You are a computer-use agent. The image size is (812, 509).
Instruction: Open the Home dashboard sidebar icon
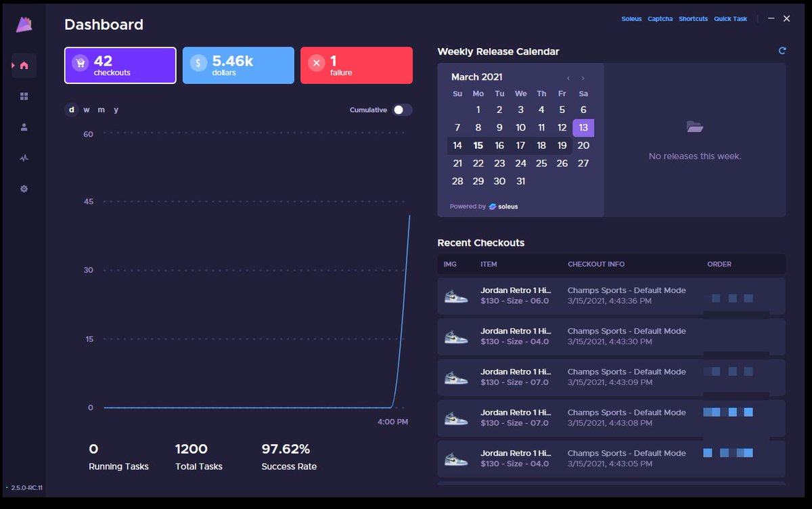[x=24, y=66]
